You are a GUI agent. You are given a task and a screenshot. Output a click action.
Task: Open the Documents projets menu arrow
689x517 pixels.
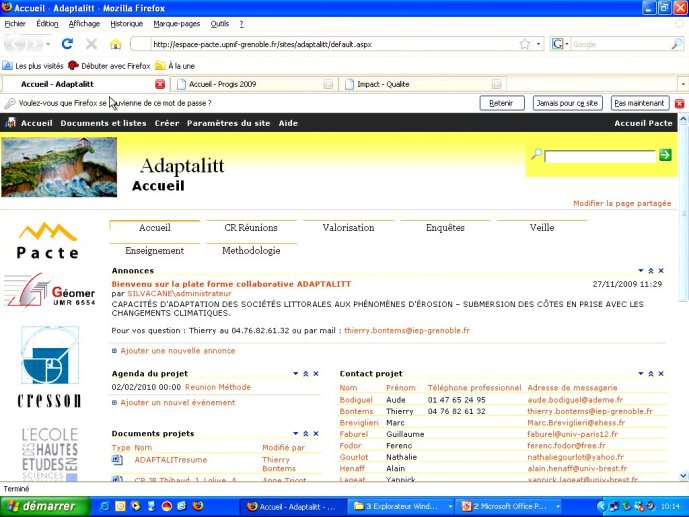pos(296,434)
